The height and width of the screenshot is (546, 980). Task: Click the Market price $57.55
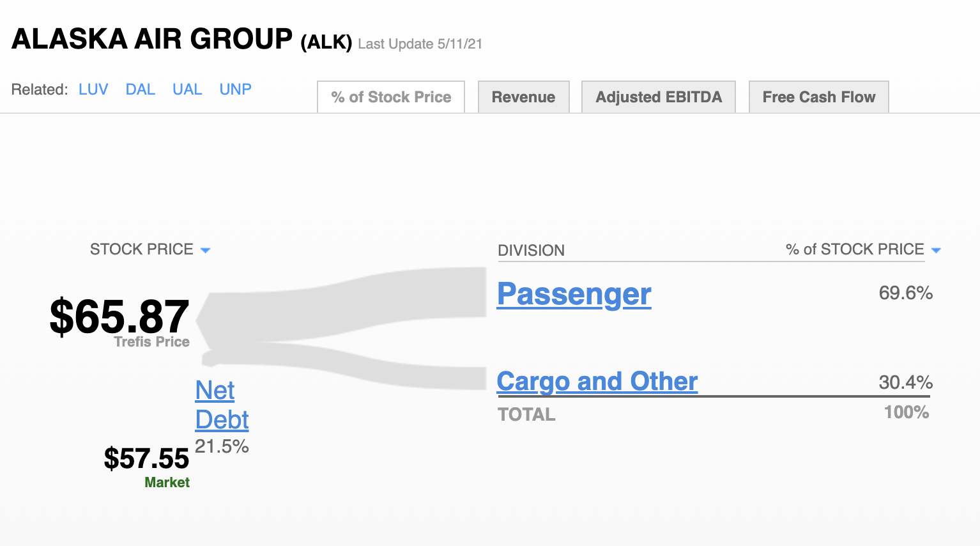tap(147, 459)
